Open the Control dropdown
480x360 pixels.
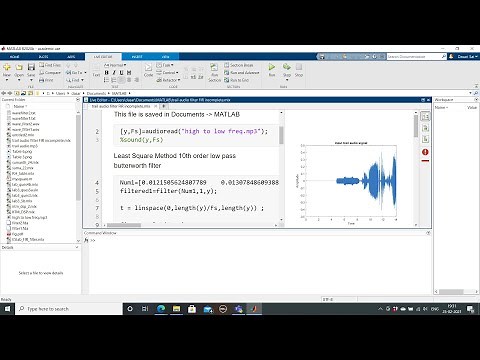click(x=167, y=72)
